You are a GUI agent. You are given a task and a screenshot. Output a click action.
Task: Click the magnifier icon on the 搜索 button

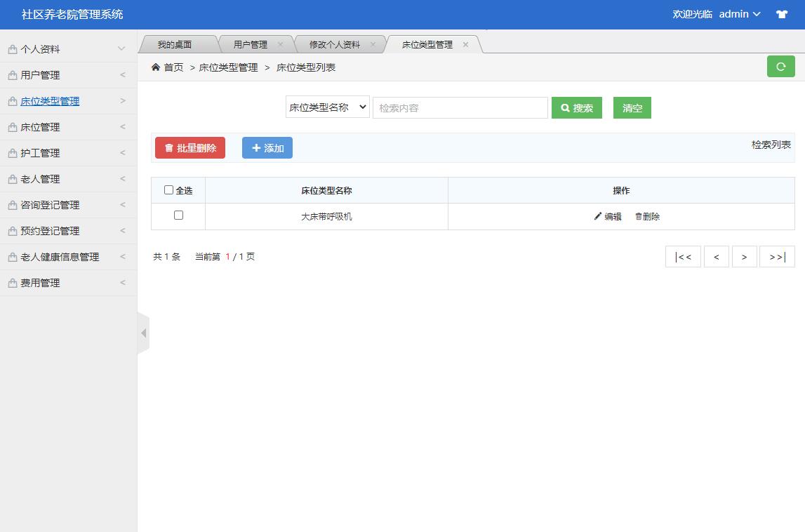point(565,107)
